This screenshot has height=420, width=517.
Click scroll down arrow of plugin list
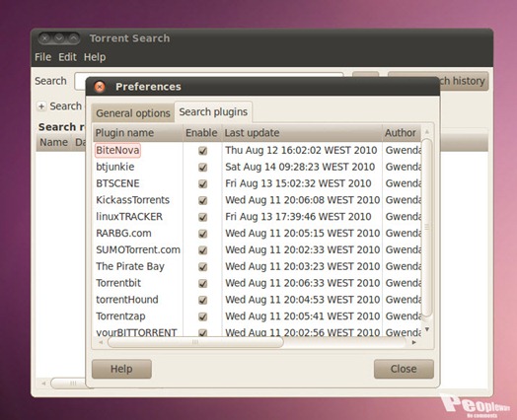pyautogui.click(x=427, y=329)
